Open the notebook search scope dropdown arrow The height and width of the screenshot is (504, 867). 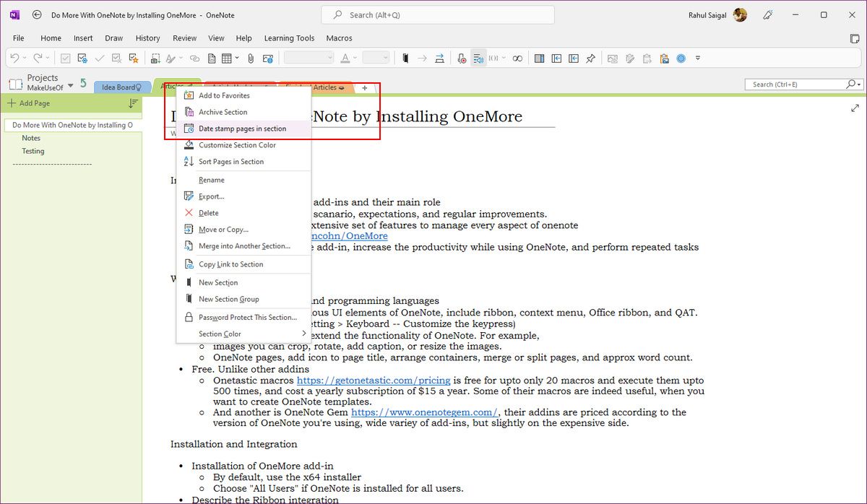pos(860,84)
